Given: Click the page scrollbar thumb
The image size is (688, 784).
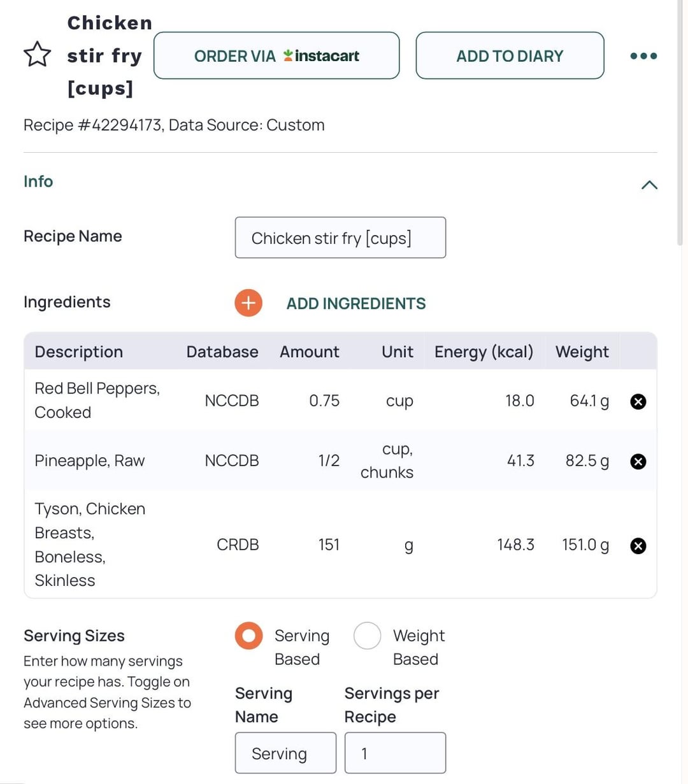Looking at the screenshot, I should [680, 121].
